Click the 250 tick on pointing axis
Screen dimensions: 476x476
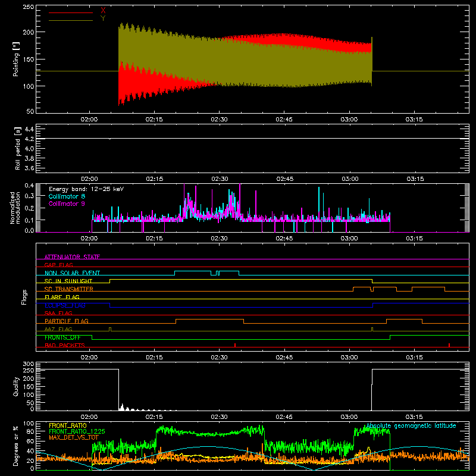[28, 7]
